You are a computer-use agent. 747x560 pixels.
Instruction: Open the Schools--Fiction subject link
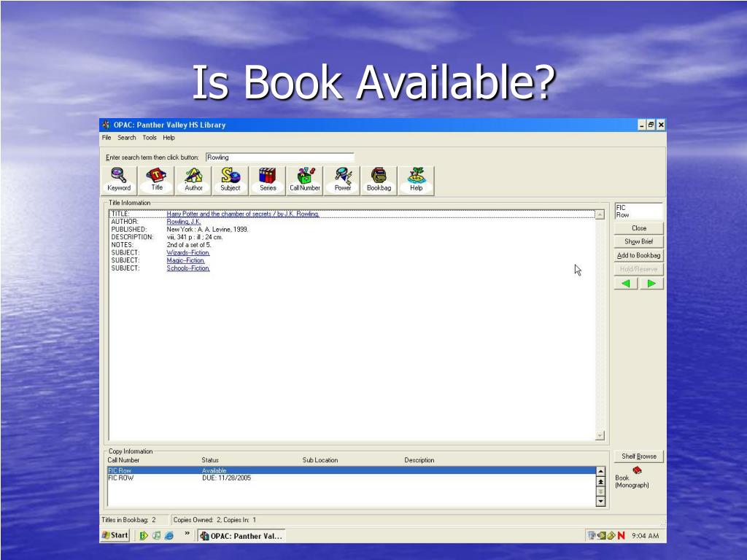tap(187, 268)
